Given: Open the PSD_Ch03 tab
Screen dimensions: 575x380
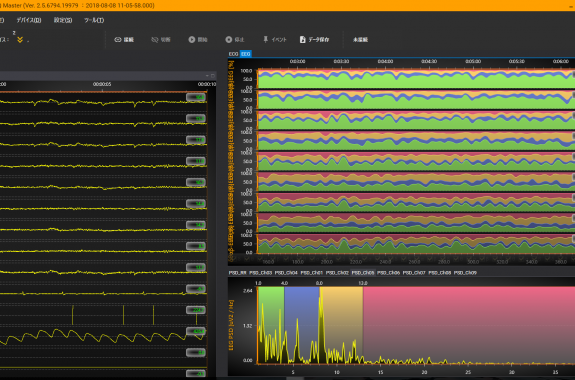Looking at the screenshot, I should pos(261,273).
